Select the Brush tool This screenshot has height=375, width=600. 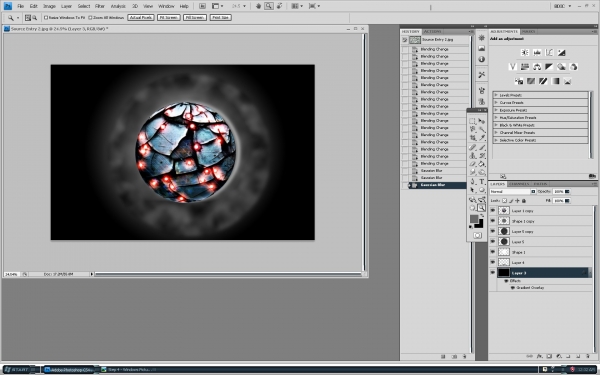point(482,147)
